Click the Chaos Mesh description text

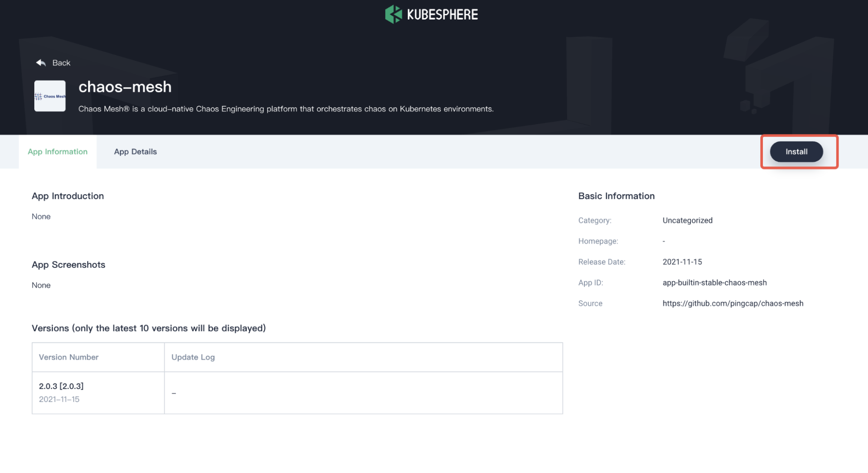pos(286,109)
